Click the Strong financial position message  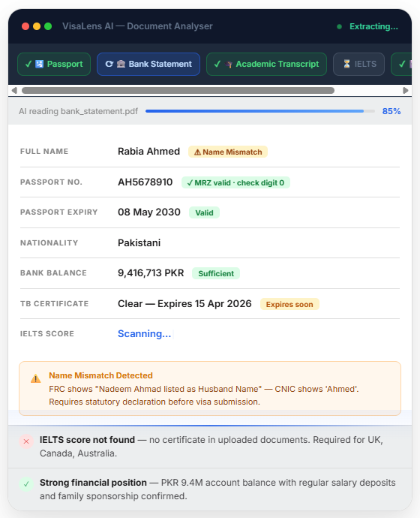coord(217,489)
